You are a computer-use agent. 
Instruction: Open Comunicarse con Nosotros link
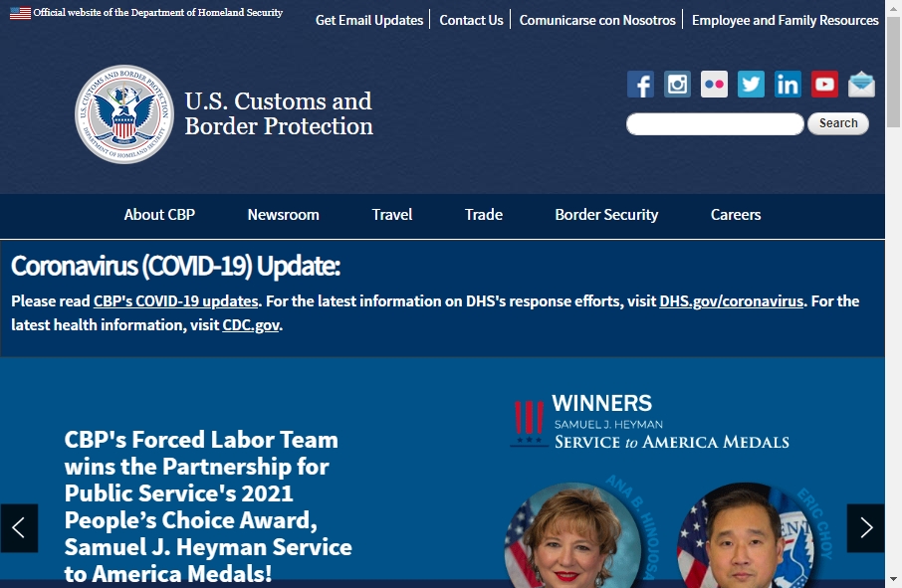pyautogui.click(x=597, y=20)
